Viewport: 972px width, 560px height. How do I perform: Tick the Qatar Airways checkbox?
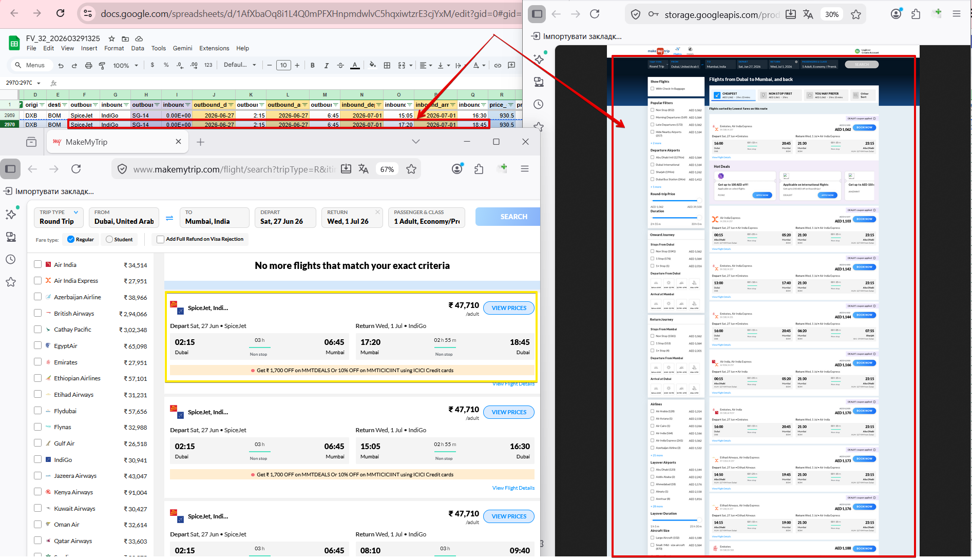click(x=37, y=540)
